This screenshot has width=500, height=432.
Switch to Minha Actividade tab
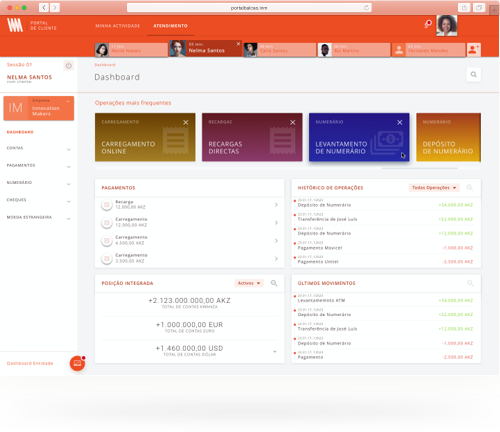118,26
